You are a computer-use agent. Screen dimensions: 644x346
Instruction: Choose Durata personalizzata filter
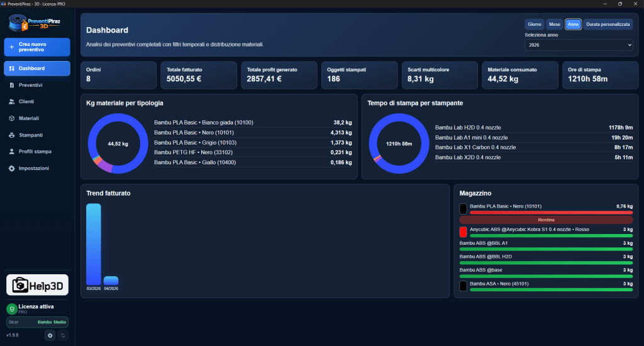(x=608, y=25)
